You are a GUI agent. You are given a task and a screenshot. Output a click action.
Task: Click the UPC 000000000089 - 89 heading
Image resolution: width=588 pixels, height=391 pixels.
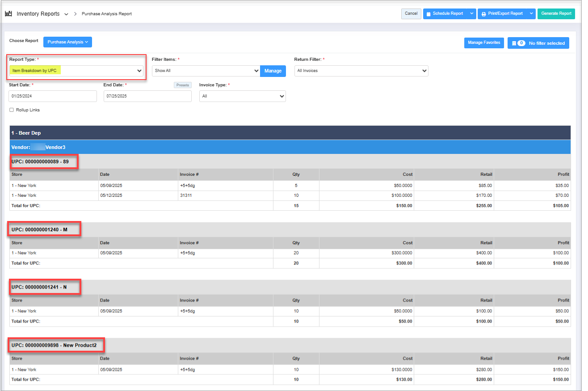click(x=40, y=161)
